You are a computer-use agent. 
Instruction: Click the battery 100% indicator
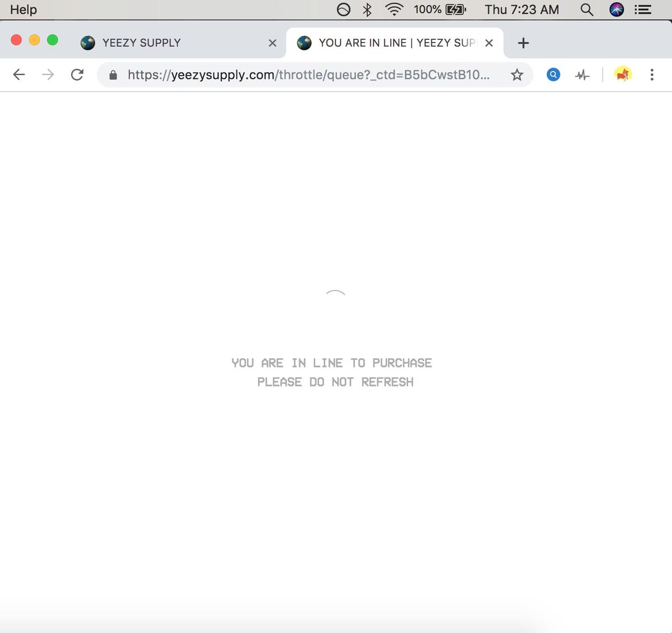[x=440, y=10]
